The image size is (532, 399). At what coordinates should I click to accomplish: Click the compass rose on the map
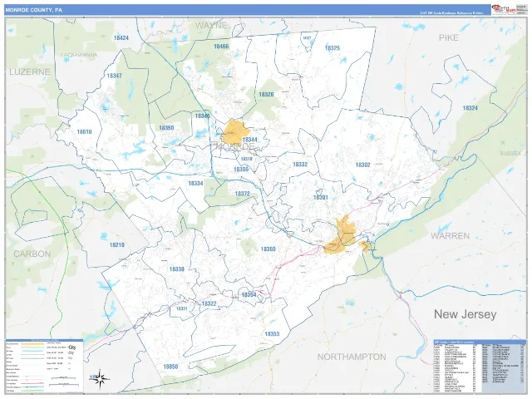click(101, 379)
